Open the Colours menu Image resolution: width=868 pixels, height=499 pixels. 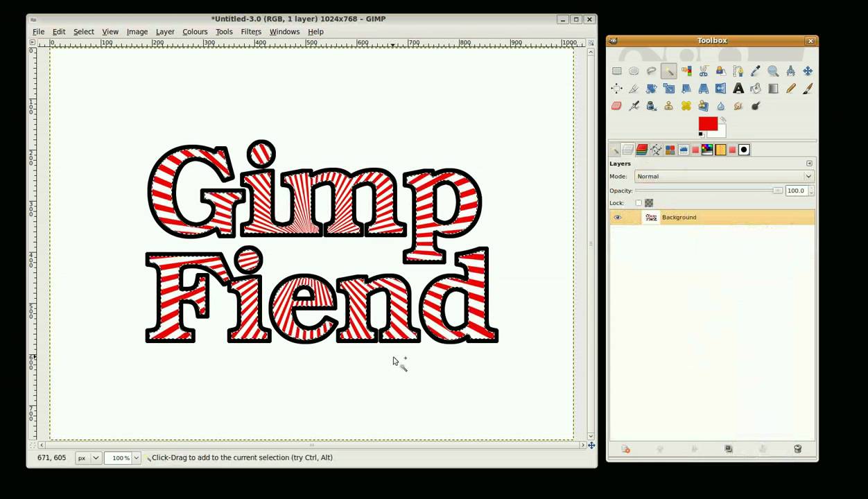[195, 32]
